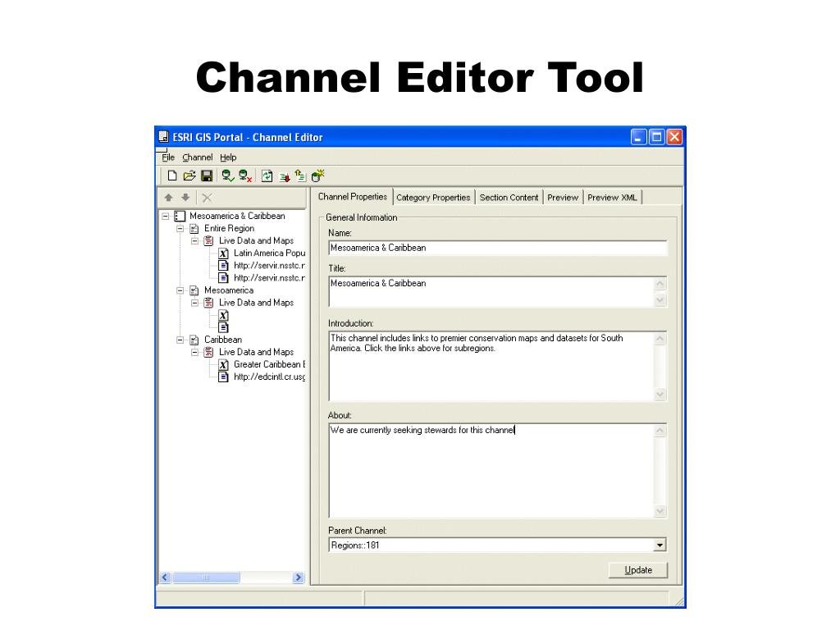Open the Help menu

pos(228,157)
